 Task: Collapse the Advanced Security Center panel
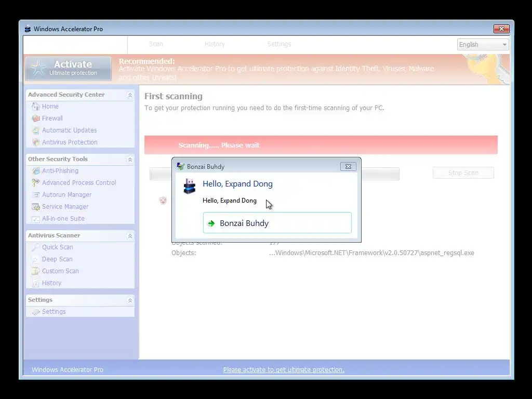coord(130,96)
